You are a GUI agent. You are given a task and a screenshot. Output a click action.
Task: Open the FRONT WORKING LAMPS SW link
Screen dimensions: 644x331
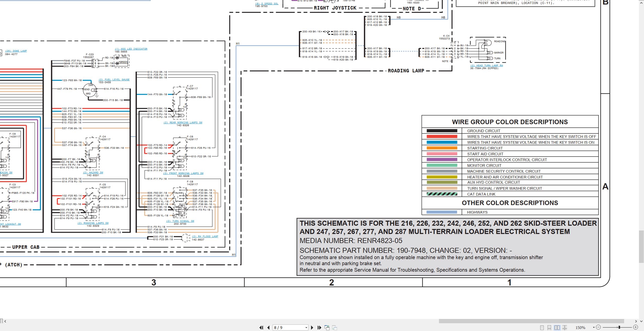click(183, 173)
